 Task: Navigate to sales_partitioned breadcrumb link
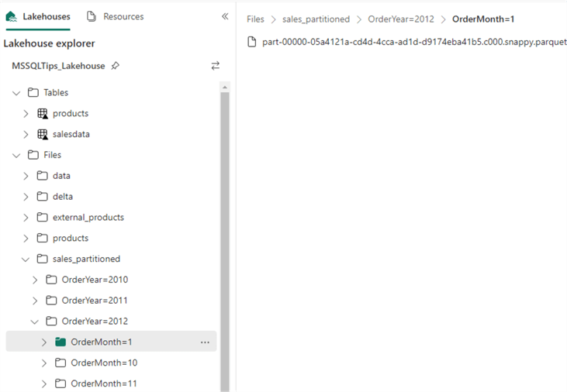(315, 19)
